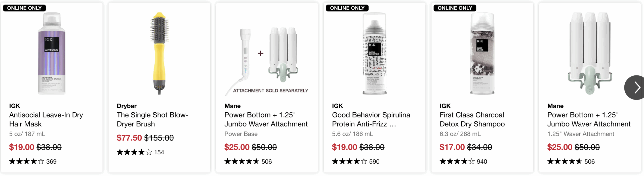Open First Class Charcoal Detox Dry Shampoo link
This screenshot has width=644, height=176.
coord(472,119)
